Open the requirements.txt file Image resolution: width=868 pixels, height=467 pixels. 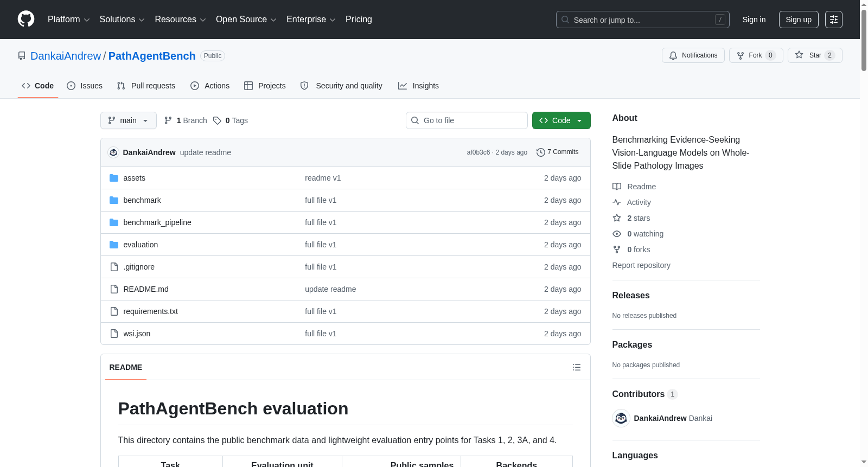pos(151,311)
